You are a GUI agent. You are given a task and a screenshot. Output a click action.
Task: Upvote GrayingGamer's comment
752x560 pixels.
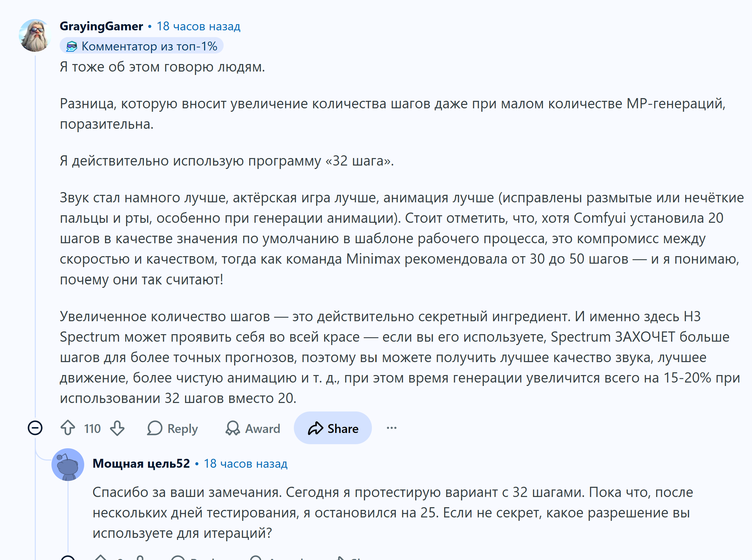(68, 428)
